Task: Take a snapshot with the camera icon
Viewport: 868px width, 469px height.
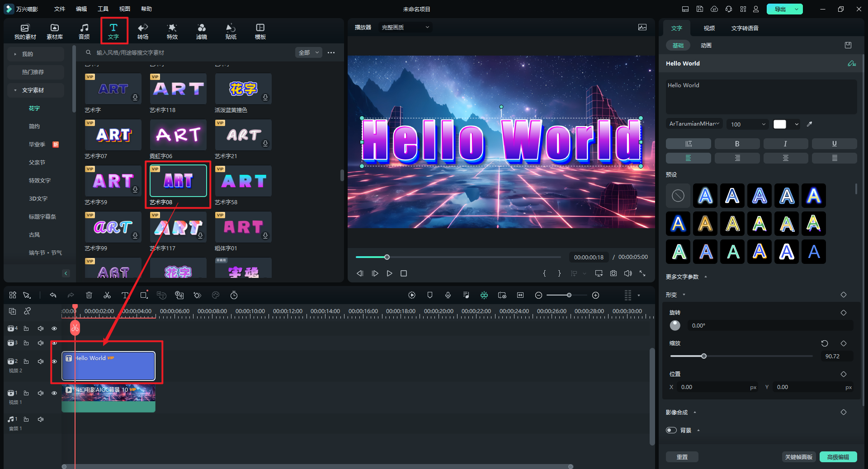Action: [613, 273]
